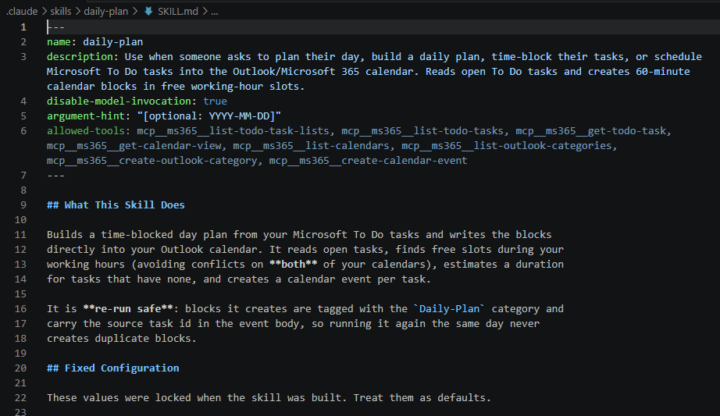Click line number 1 in gutter
This screenshot has height=416, width=720.
point(23,27)
